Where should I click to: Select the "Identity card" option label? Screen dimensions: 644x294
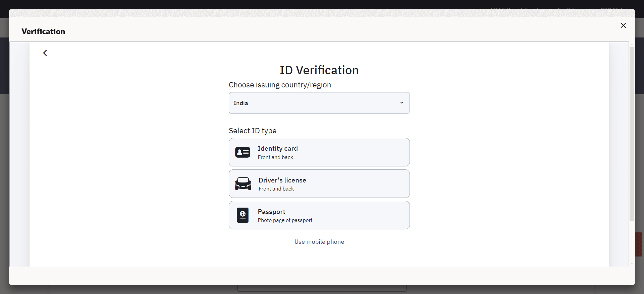point(278,148)
